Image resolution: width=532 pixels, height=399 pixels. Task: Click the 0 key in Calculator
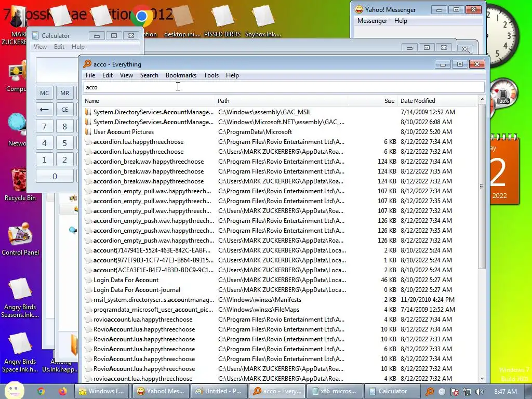(x=55, y=176)
